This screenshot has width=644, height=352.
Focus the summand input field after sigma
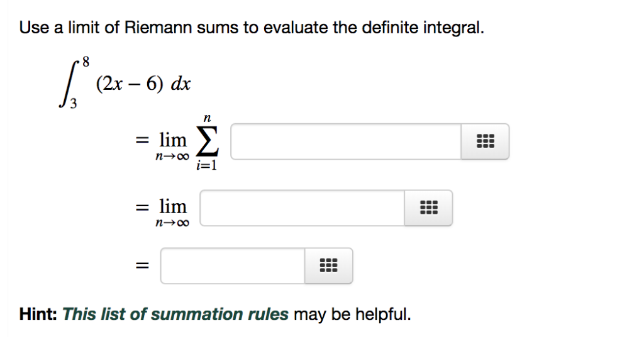(346, 141)
